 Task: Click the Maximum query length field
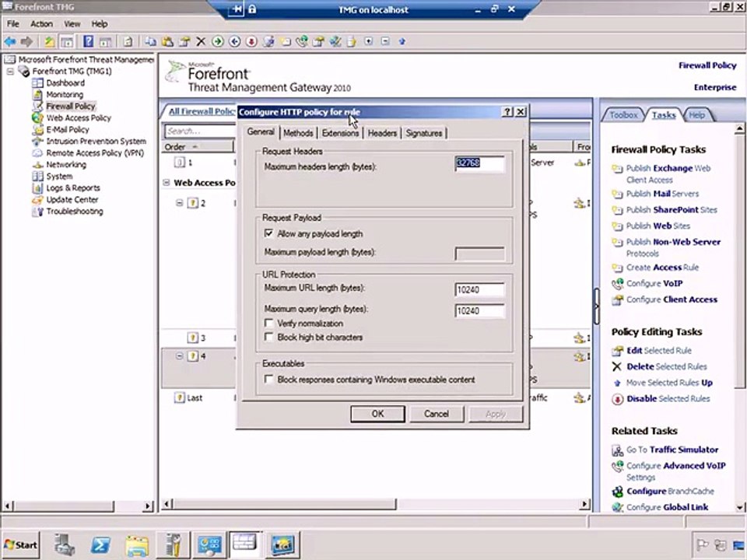(479, 310)
